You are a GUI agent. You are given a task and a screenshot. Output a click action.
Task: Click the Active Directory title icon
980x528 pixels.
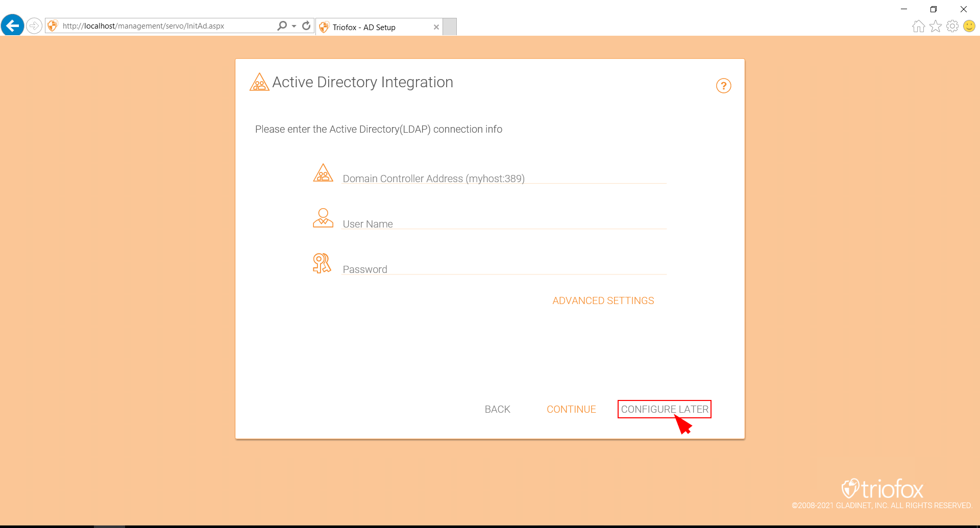(259, 82)
